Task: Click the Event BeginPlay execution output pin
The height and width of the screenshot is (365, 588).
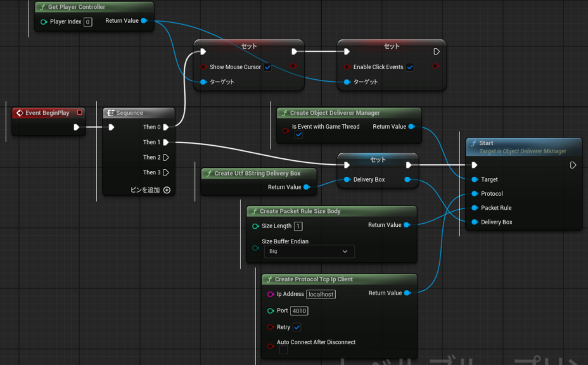Action: (77, 127)
